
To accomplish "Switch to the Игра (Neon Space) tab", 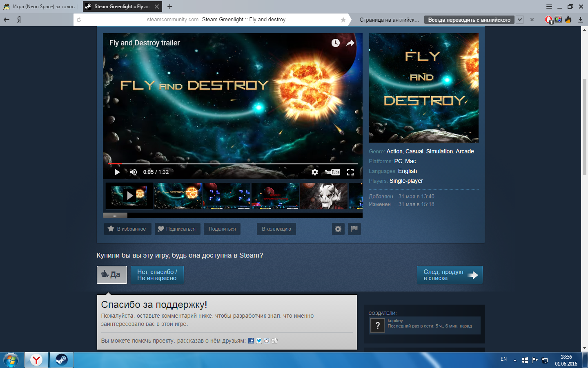I will coord(40,7).
